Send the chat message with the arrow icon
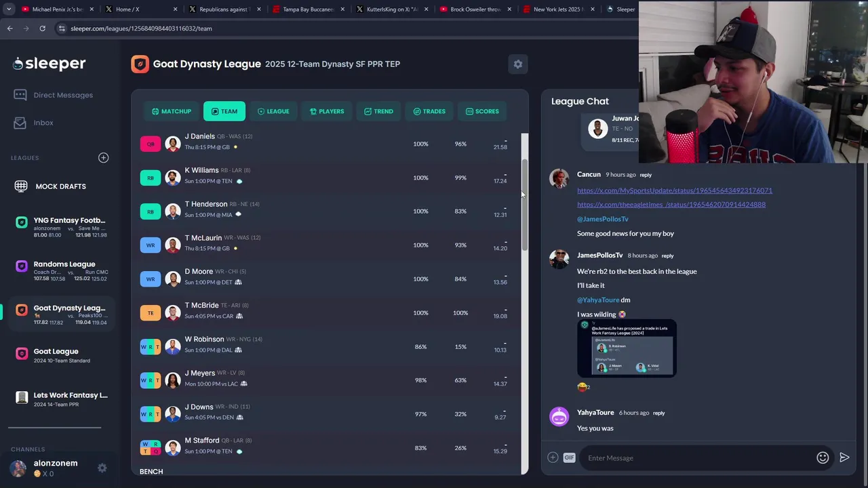Viewport: 868px width, 488px height. pos(844,457)
